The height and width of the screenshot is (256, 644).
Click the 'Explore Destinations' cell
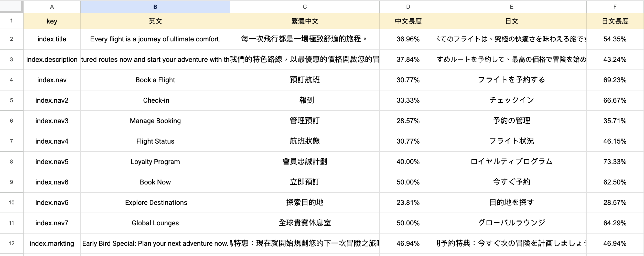coord(155,203)
